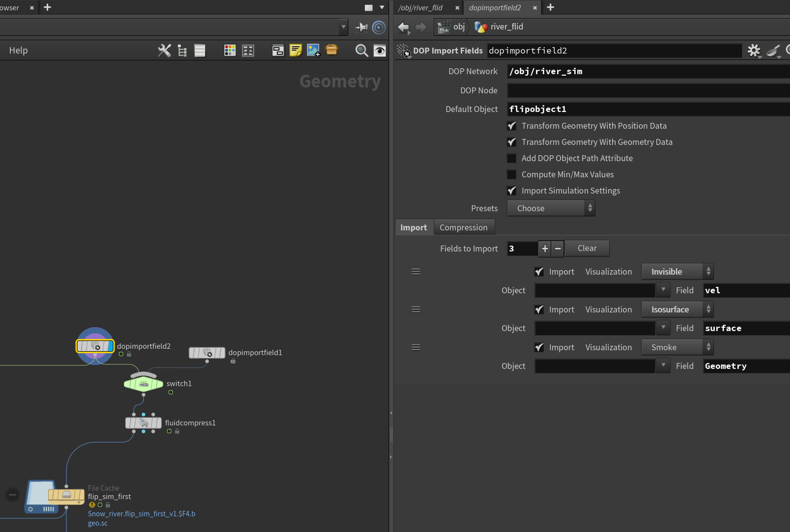Image resolution: width=790 pixels, height=532 pixels.
Task: Open the Presets Choose dropdown
Action: [551, 208]
